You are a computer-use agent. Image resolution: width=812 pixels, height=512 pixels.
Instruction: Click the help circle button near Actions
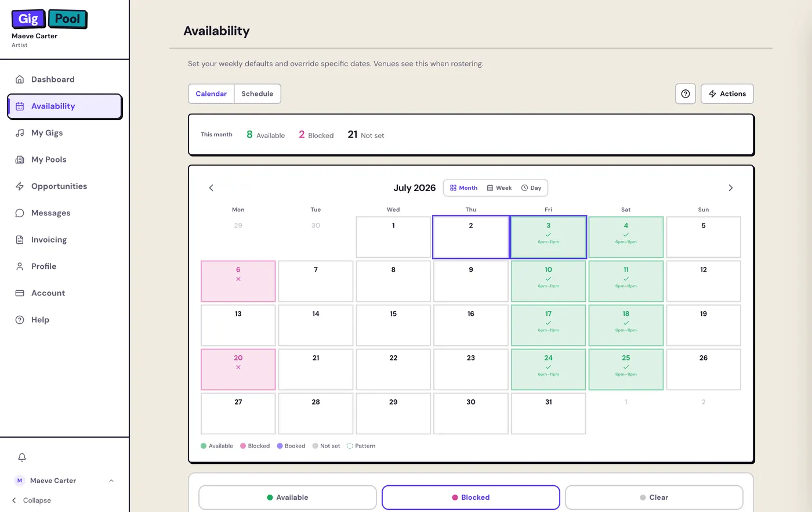tap(686, 93)
